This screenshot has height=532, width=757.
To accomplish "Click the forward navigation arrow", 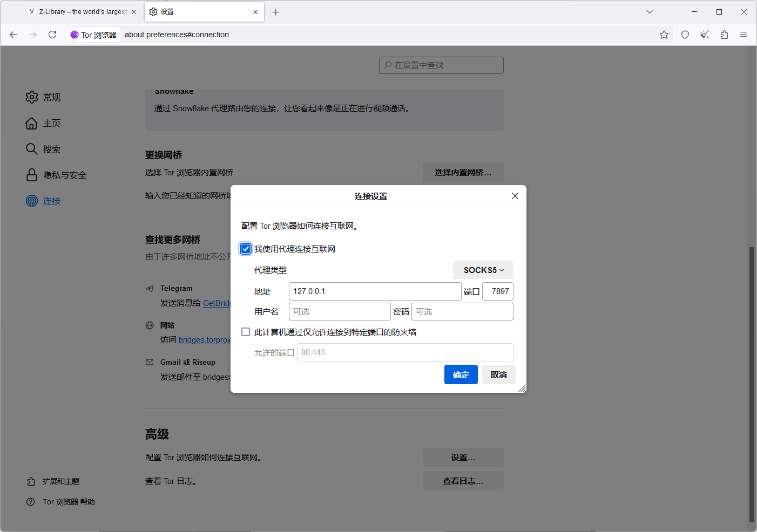I will coord(33,35).
